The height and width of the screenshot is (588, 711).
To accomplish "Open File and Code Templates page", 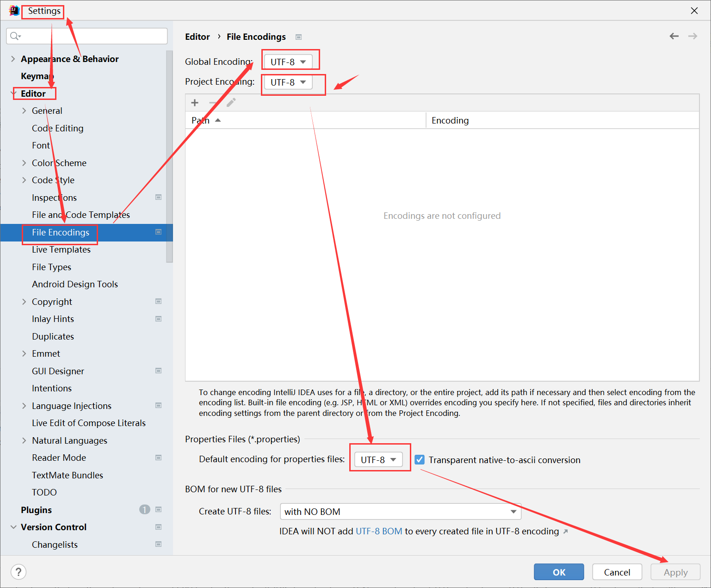I will (81, 215).
